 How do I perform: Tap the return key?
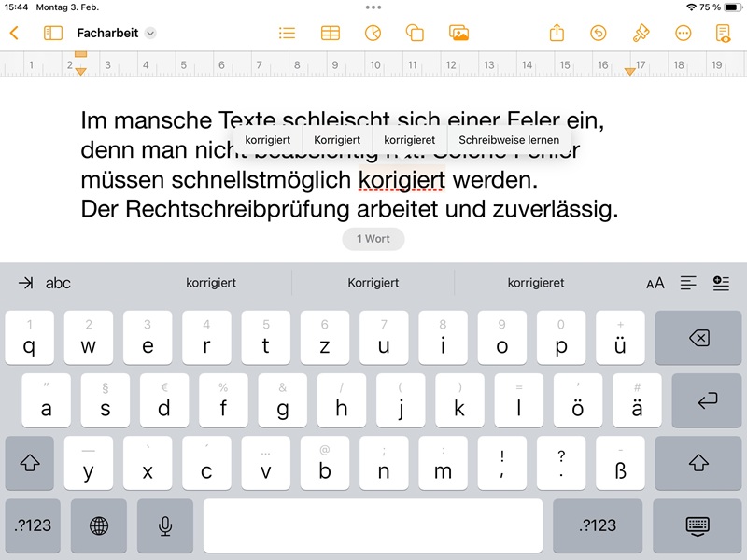[x=707, y=400]
